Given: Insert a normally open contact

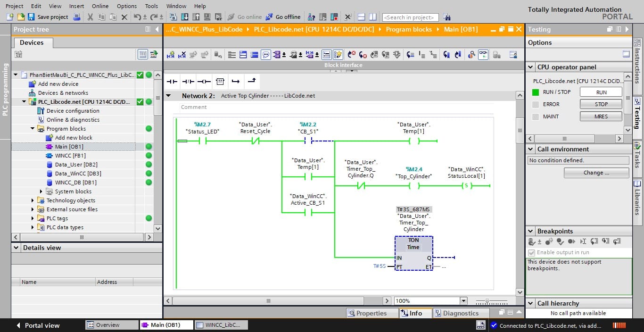Looking at the screenshot, I should pyautogui.click(x=173, y=82).
